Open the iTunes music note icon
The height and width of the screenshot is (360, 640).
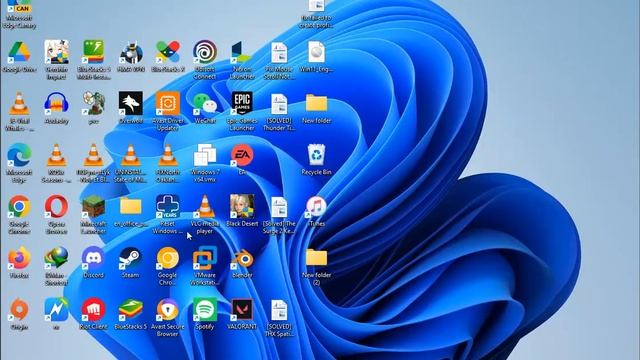pos(316,207)
